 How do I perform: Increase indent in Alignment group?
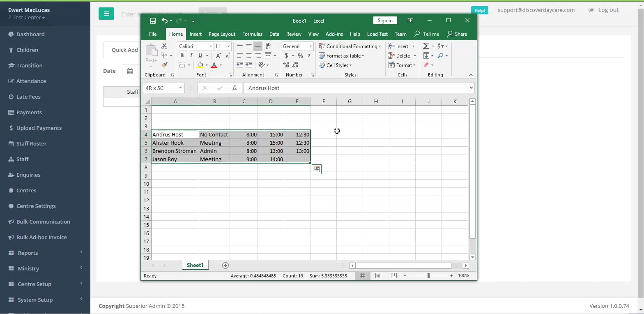pyautogui.click(x=249, y=65)
